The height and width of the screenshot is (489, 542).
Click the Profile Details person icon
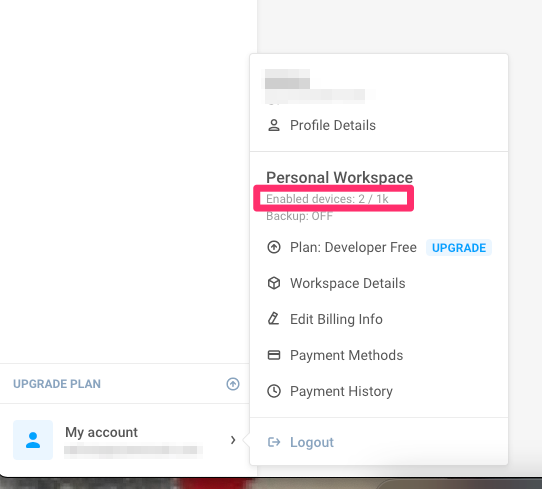274,125
